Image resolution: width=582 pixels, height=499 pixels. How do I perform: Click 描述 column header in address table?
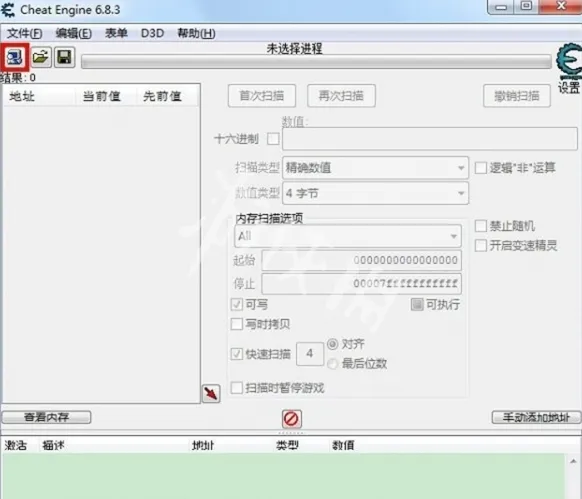pyautogui.click(x=114, y=445)
